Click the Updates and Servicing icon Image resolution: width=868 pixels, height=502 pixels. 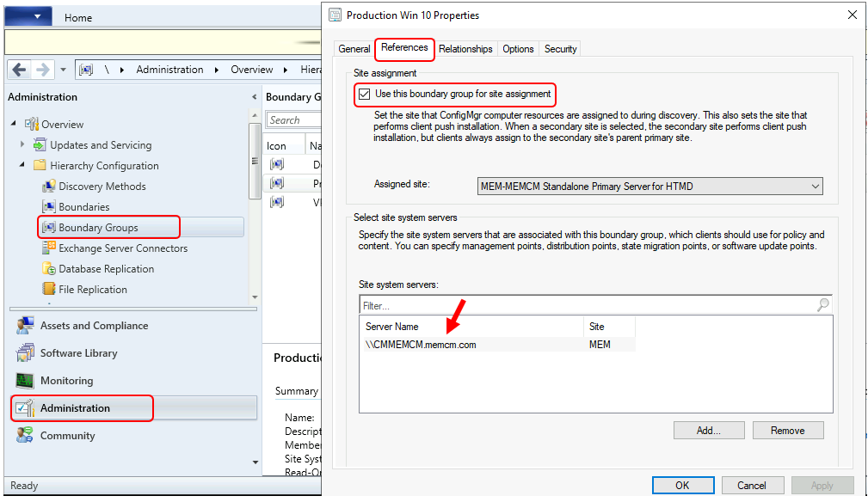coord(40,145)
